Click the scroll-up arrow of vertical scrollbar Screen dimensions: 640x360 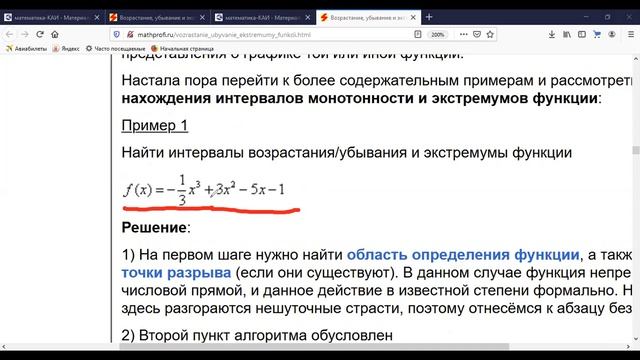(636, 59)
